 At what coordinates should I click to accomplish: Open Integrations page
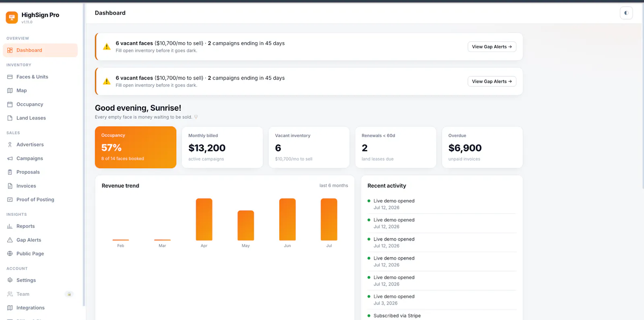click(x=40, y=308)
